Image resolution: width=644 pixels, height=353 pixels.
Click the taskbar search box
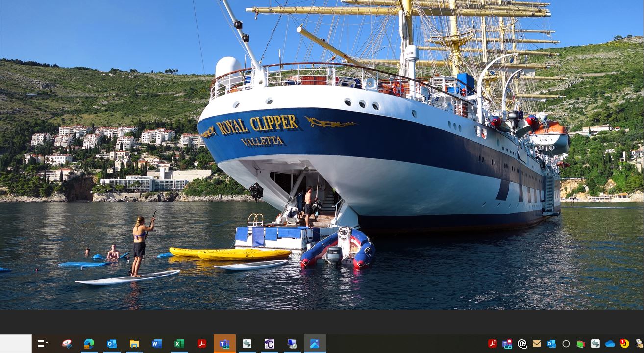pos(16,344)
